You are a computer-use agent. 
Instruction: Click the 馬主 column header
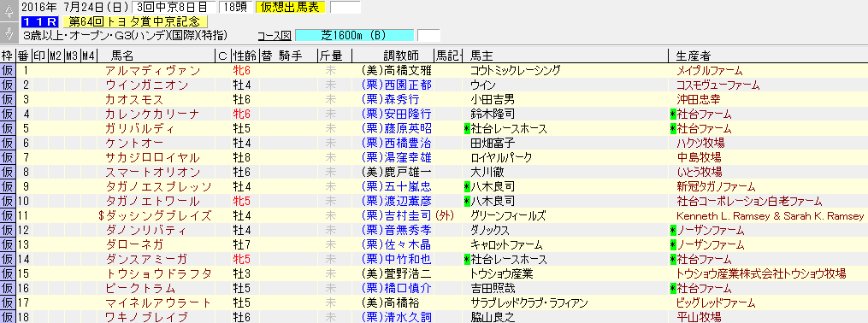pos(481,56)
